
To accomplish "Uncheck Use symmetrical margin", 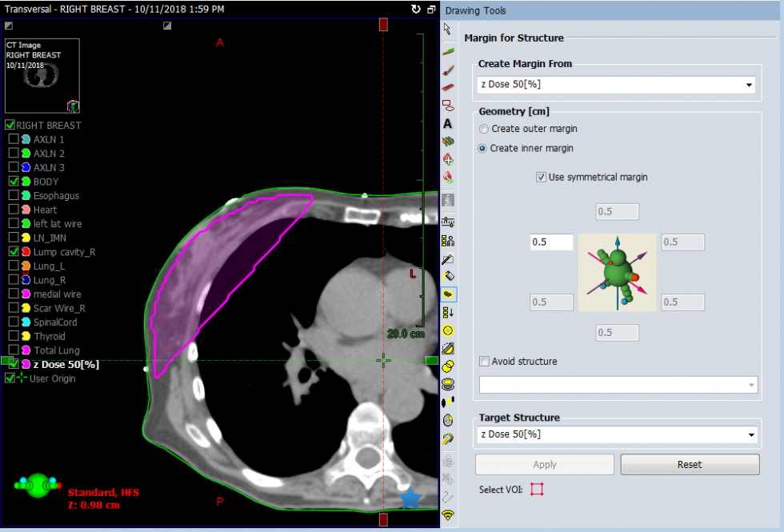I will pyautogui.click(x=542, y=177).
